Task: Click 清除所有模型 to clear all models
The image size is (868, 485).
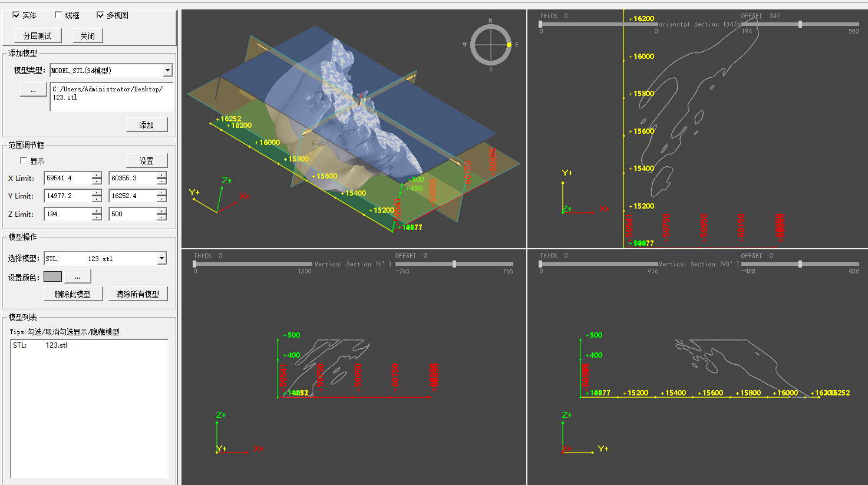Action: (x=137, y=294)
